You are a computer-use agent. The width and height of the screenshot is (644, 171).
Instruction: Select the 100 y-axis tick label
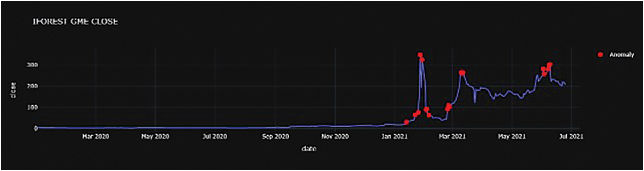tap(32, 108)
